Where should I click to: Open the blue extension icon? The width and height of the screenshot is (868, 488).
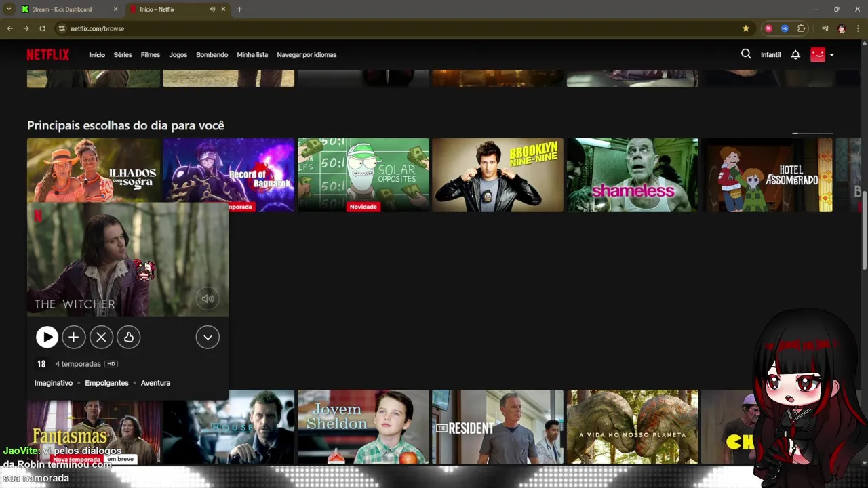tap(785, 28)
